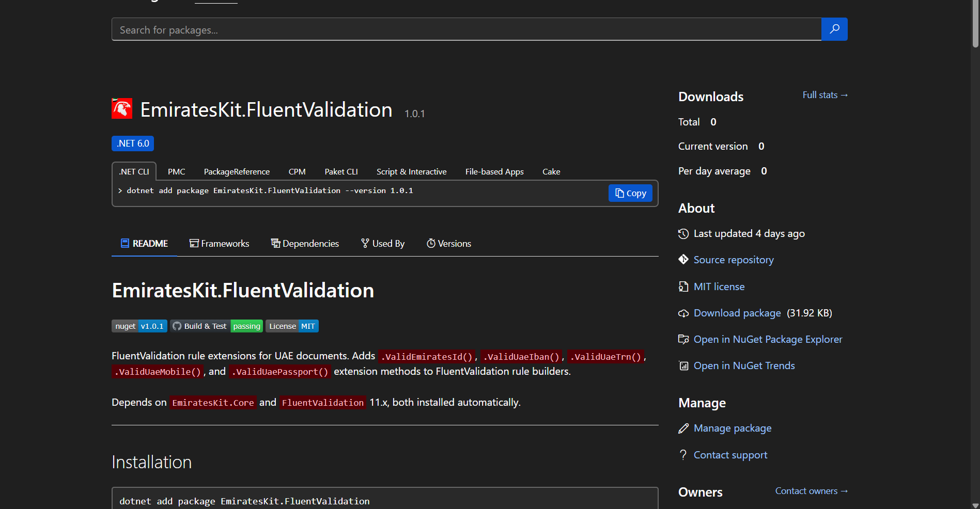Click the Build & Test passing badge
Screen dimensions: 980x509
[x=216, y=326]
